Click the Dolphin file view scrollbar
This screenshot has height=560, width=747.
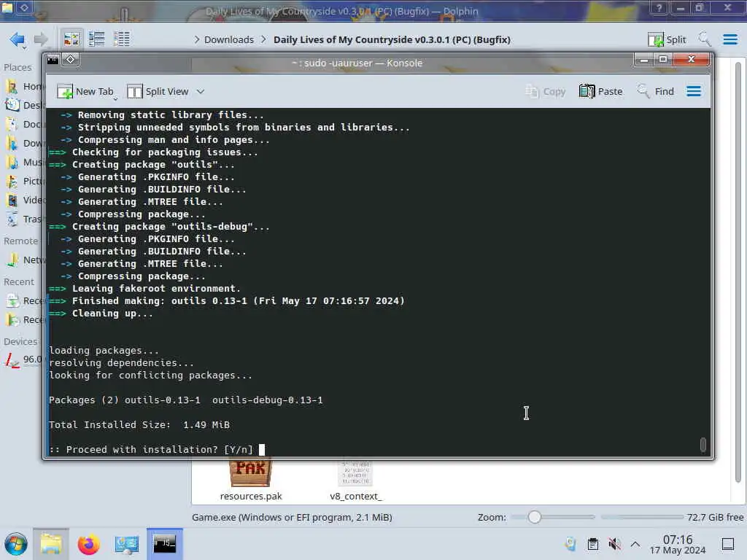click(x=738, y=271)
